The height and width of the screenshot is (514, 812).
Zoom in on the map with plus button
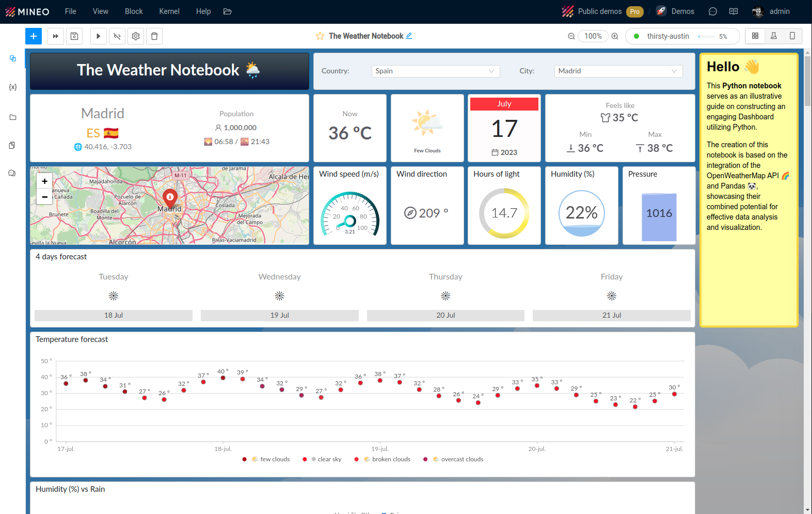pos(45,181)
